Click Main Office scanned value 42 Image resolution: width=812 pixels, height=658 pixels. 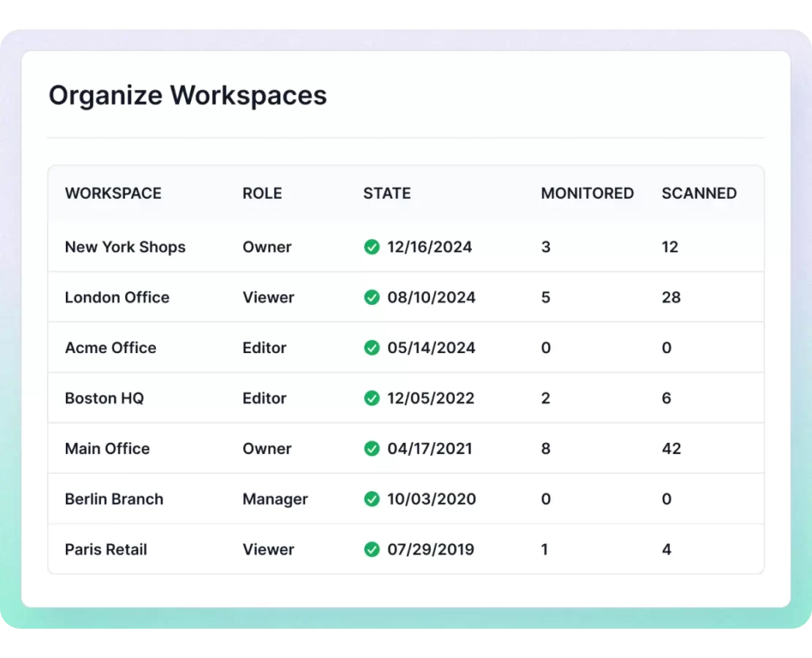coord(671,449)
